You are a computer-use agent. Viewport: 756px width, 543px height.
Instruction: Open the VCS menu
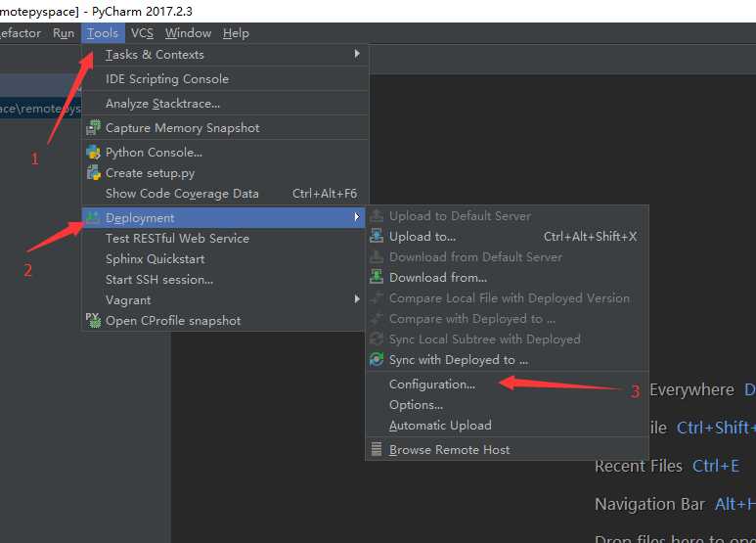coord(142,33)
